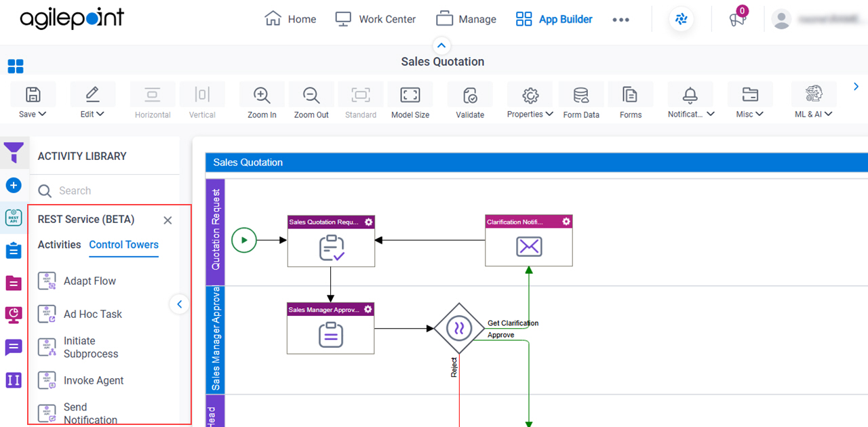Click the Horizontal align tool
The image size is (868, 427).
click(x=153, y=101)
